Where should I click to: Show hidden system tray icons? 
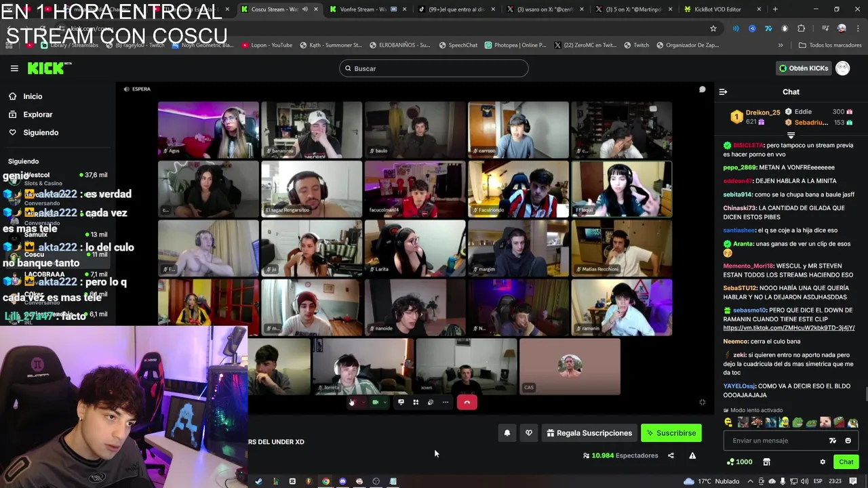(x=751, y=481)
